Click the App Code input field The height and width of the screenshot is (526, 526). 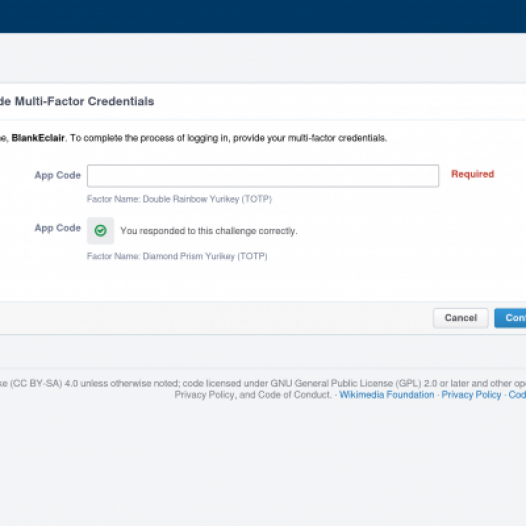pos(263,176)
